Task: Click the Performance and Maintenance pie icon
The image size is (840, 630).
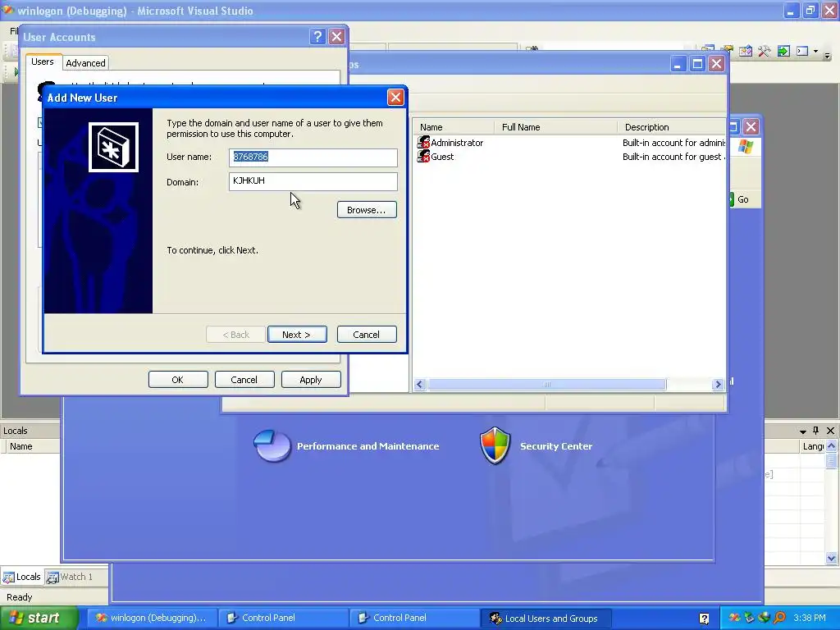Action: point(272,445)
